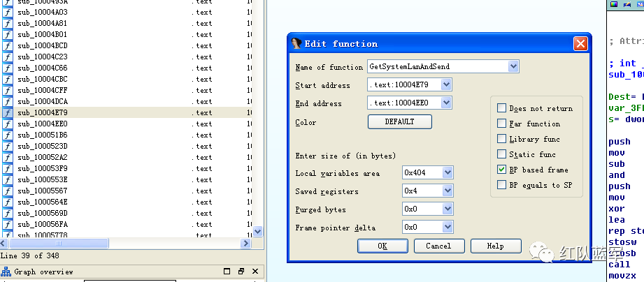Click the .text segment cell of sub_10004C23

coord(201,57)
